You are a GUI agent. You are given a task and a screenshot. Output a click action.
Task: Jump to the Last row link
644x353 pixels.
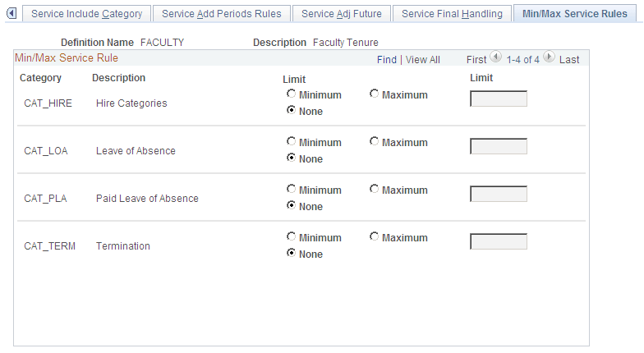tap(569, 60)
